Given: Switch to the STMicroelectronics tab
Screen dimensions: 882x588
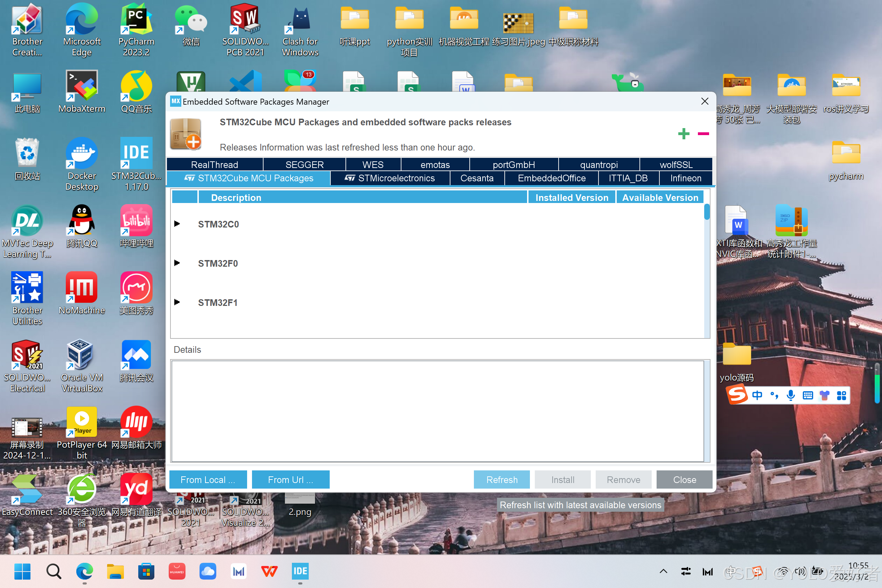Looking at the screenshot, I should coord(390,178).
